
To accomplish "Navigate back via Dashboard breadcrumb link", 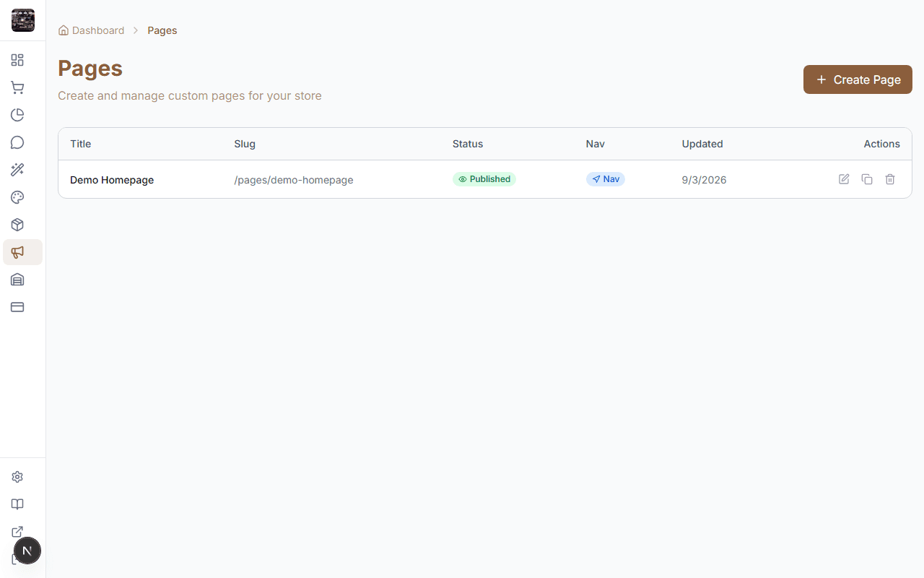I will pos(97,30).
